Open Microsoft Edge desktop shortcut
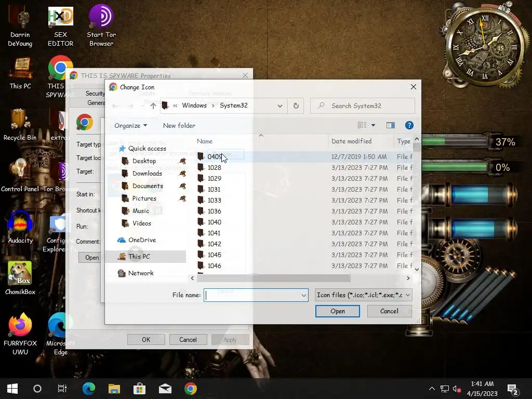532x399 pixels. tap(60, 334)
